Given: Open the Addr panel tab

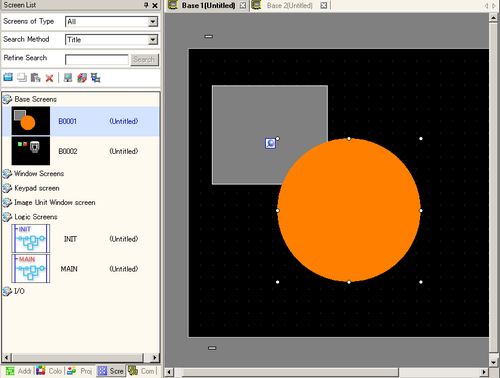Looking at the screenshot, I should point(19,371).
